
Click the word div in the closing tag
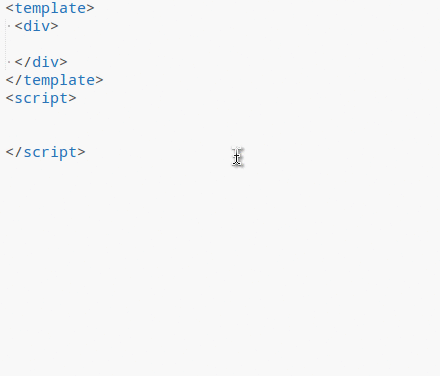point(46,62)
